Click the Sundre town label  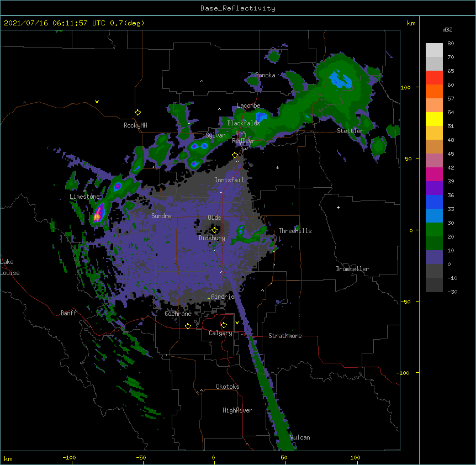pyautogui.click(x=161, y=216)
